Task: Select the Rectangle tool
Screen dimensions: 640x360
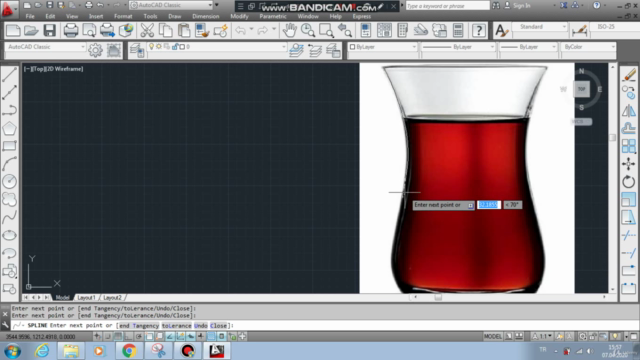Action: pos(9,146)
